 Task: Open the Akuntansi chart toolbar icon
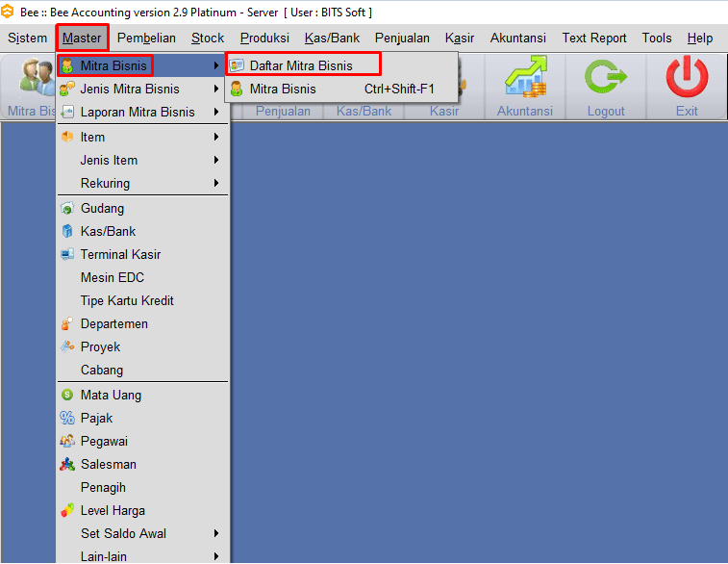[525, 79]
